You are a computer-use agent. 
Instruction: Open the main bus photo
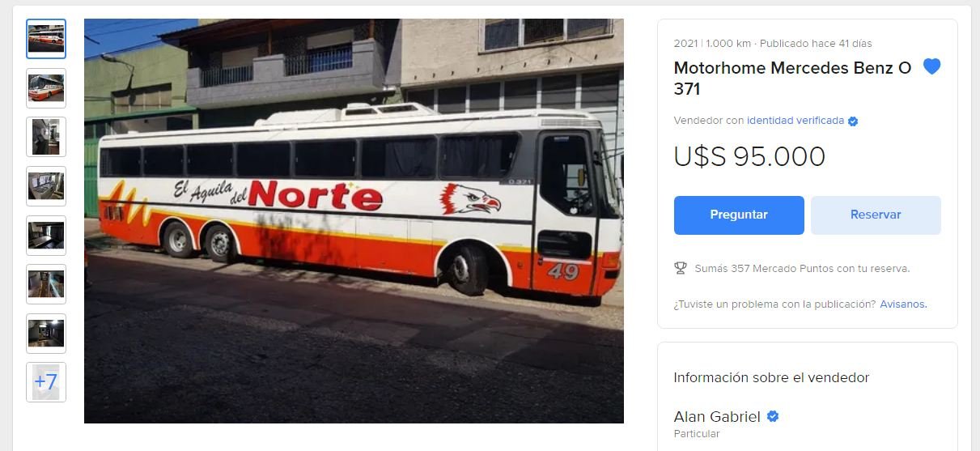(354, 220)
